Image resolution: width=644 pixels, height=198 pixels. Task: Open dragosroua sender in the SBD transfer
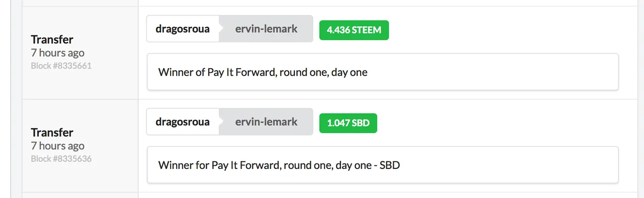coord(183,122)
